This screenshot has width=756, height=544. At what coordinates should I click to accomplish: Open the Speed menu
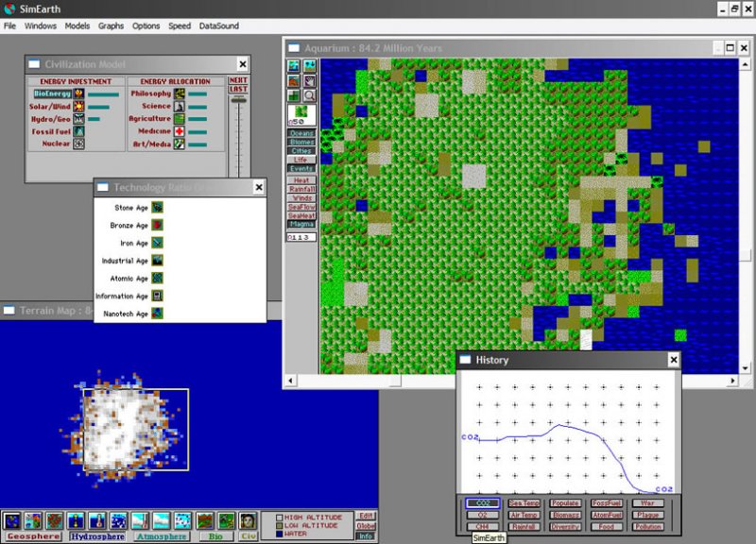tap(180, 26)
